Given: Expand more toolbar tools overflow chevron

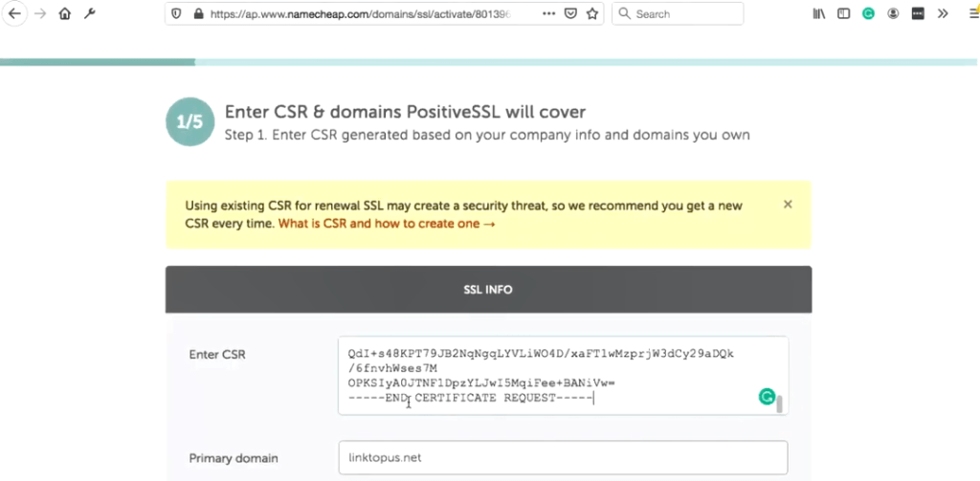Looking at the screenshot, I should tap(943, 13).
